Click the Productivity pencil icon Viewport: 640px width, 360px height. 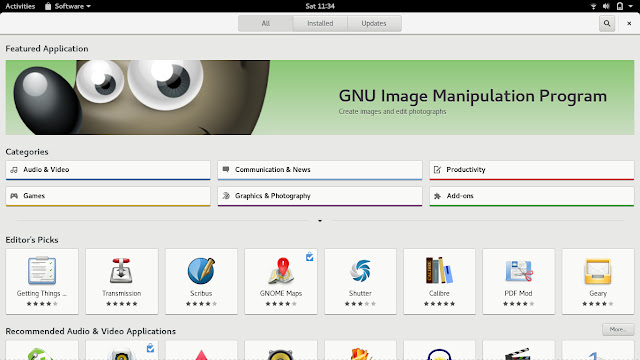click(x=437, y=170)
